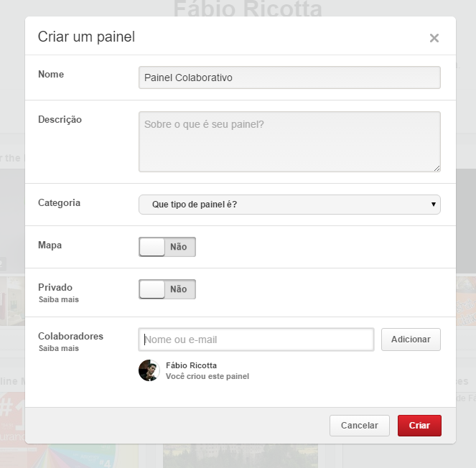Click the Nome text field
Image resolution: width=476 pixels, height=468 pixels.
[289, 78]
